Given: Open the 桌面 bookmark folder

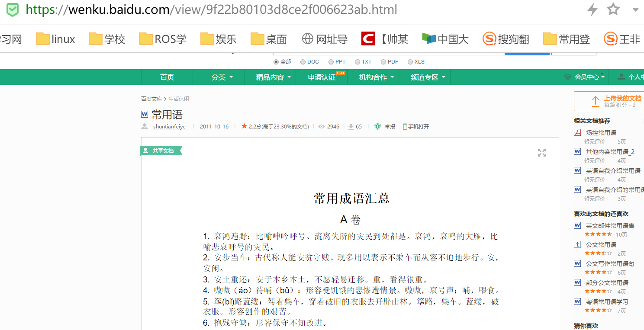Looking at the screenshot, I should pyautogui.click(x=269, y=39).
